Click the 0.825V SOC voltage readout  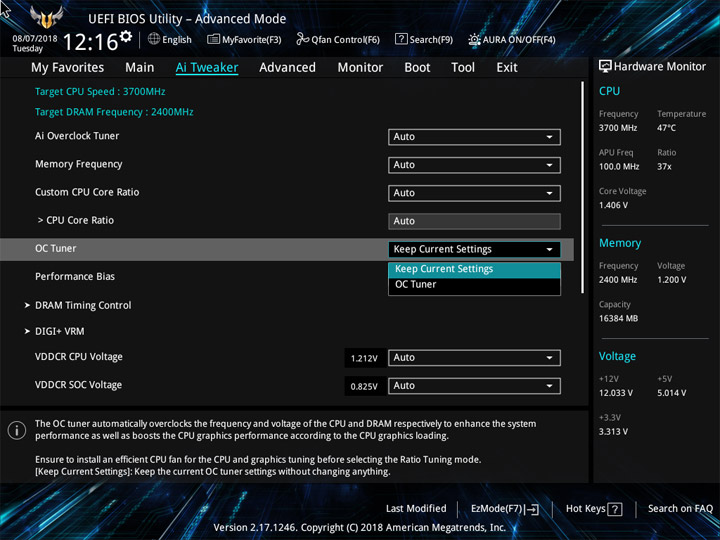click(x=364, y=386)
